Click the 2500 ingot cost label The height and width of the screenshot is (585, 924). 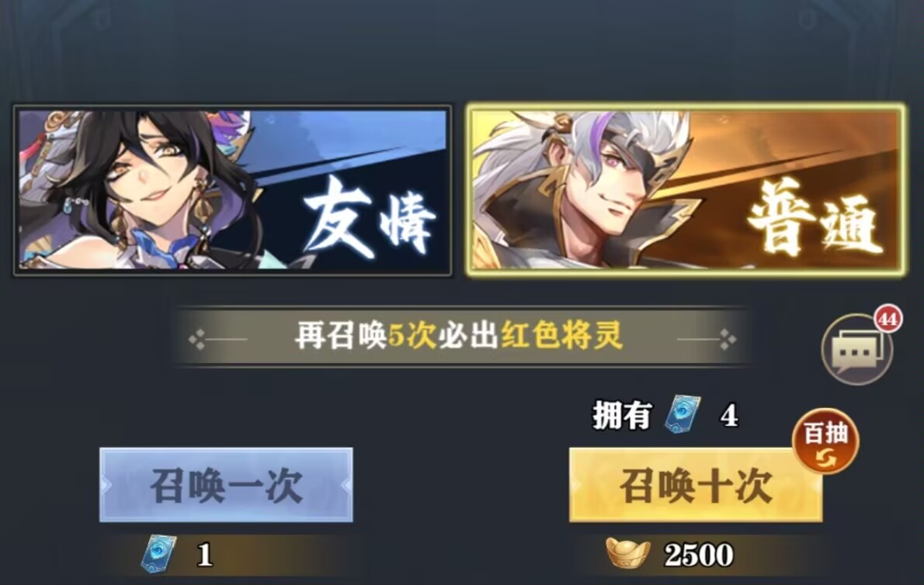(x=698, y=554)
